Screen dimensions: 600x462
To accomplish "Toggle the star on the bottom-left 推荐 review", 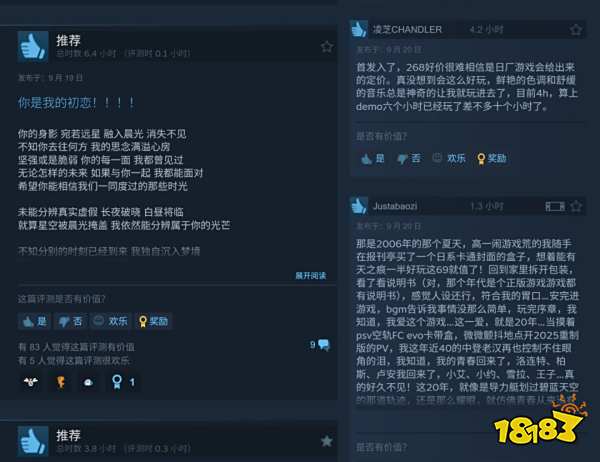I will click(x=326, y=441).
